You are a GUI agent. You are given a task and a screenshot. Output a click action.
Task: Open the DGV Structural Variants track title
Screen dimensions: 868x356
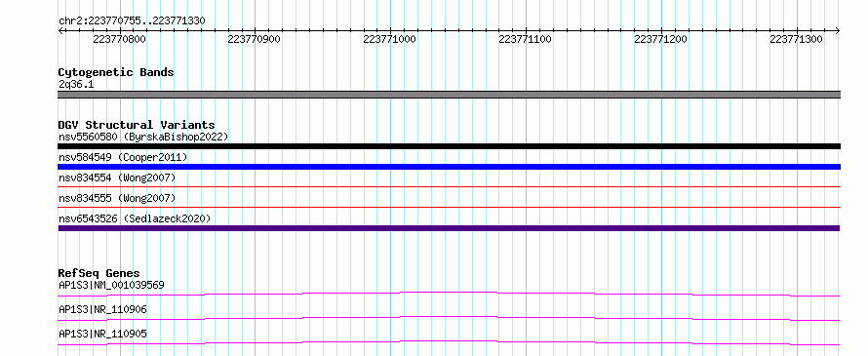(x=137, y=125)
